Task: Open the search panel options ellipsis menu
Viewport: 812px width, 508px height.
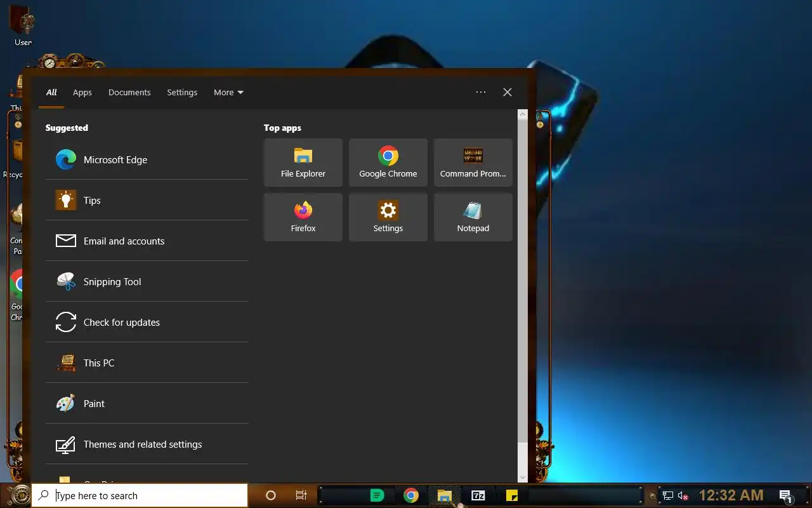Action: point(481,92)
